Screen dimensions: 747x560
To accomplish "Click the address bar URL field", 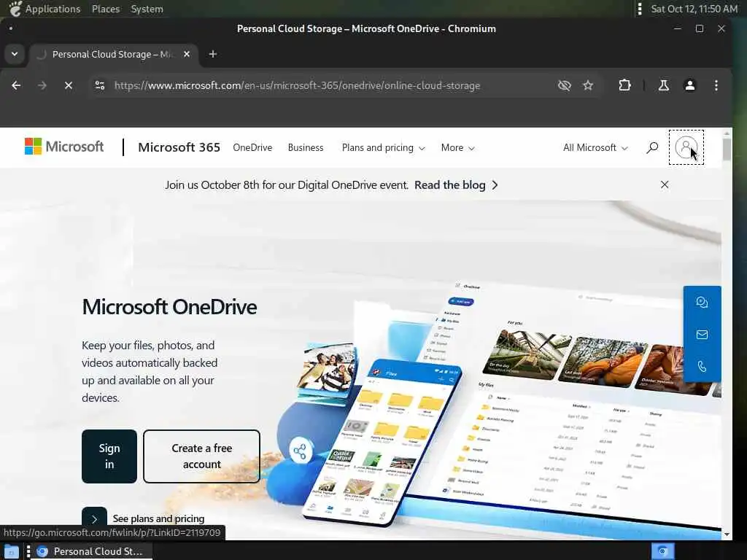I will click(x=298, y=86).
